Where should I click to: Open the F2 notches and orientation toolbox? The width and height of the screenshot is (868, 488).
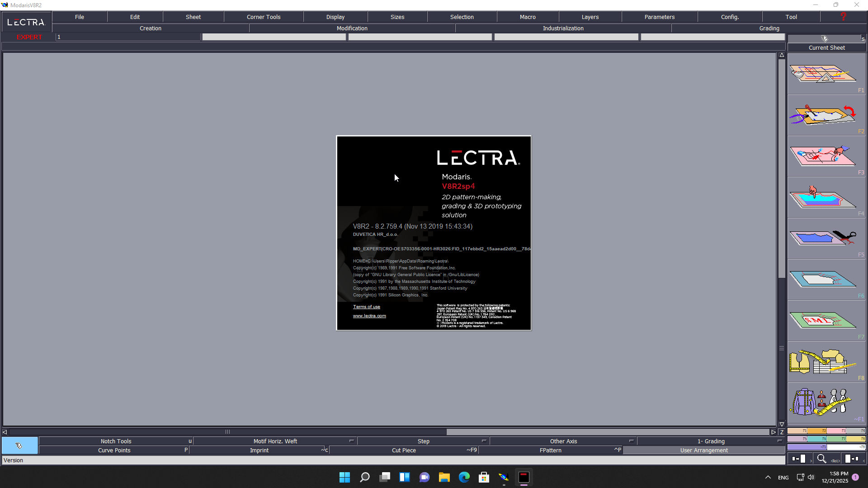(x=823, y=115)
